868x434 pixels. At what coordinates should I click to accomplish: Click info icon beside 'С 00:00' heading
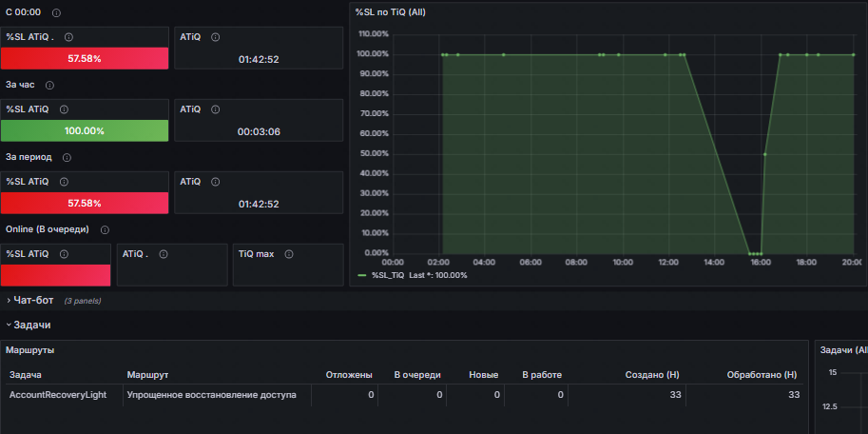point(56,13)
